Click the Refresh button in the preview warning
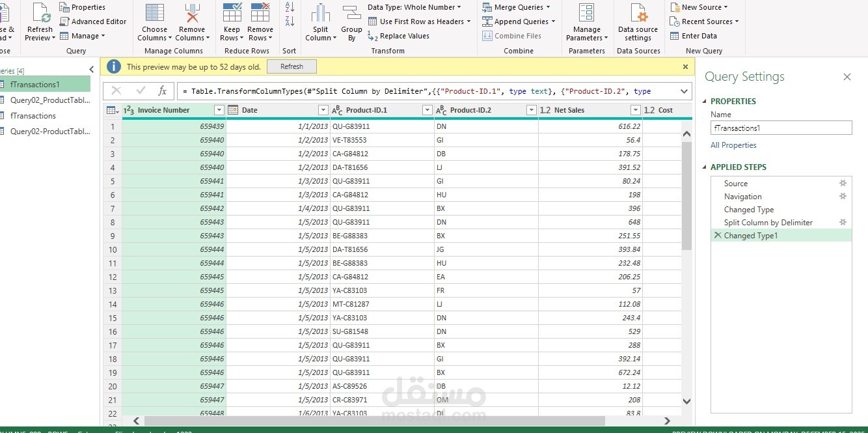The width and height of the screenshot is (868, 433). click(292, 66)
